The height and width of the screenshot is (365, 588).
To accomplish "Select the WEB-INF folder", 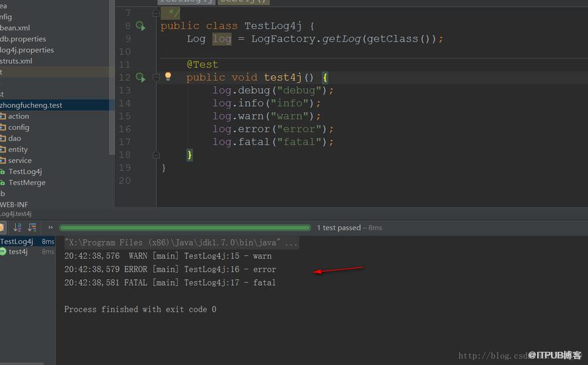I will pos(14,205).
